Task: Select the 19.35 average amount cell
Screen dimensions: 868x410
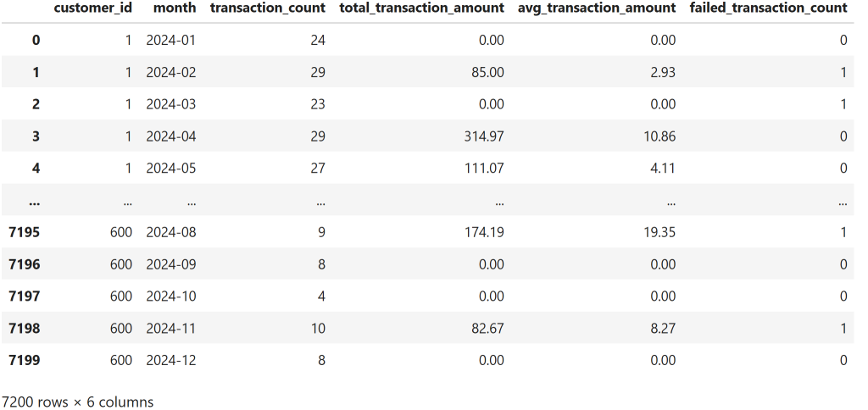Action: (x=659, y=232)
